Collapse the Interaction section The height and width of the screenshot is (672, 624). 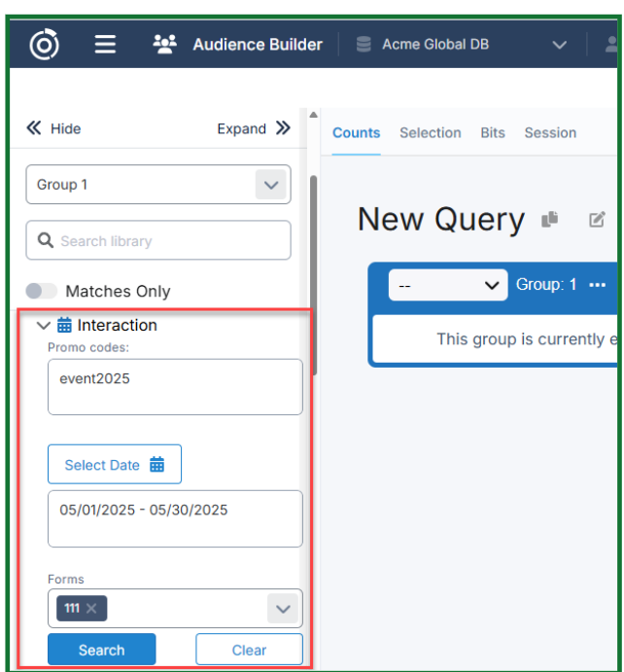[43, 326]
